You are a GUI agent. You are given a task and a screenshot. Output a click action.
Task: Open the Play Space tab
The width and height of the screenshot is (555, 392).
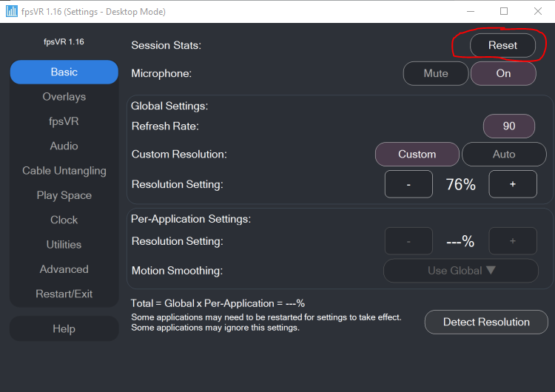pos(64,195)
